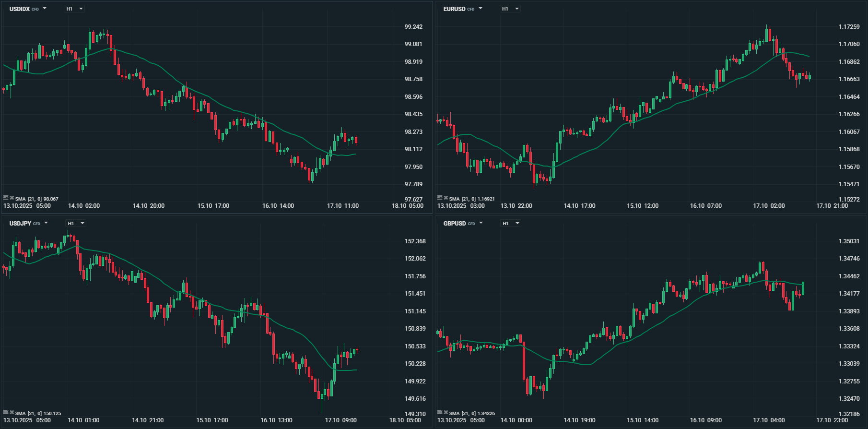Click 17.10 02:00 on EURUSD time axis
This screenshot has width=868, height=429.
[x=769, y=206]
